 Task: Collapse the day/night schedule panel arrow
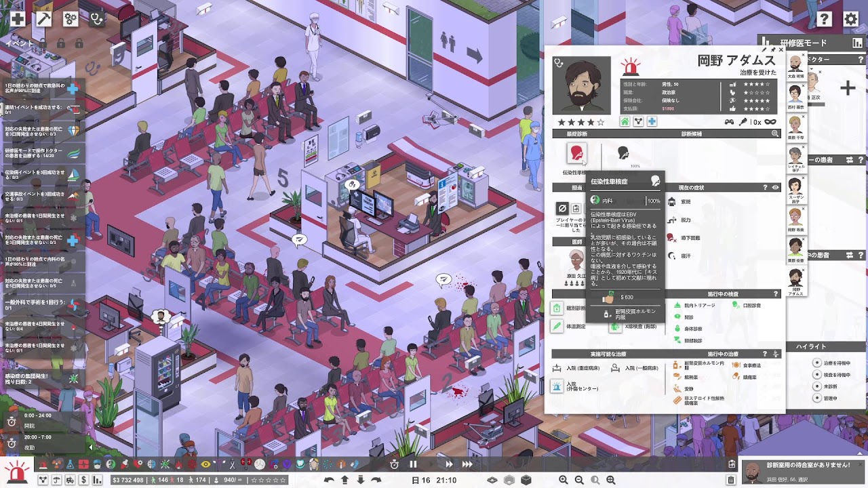click(90, 447)
